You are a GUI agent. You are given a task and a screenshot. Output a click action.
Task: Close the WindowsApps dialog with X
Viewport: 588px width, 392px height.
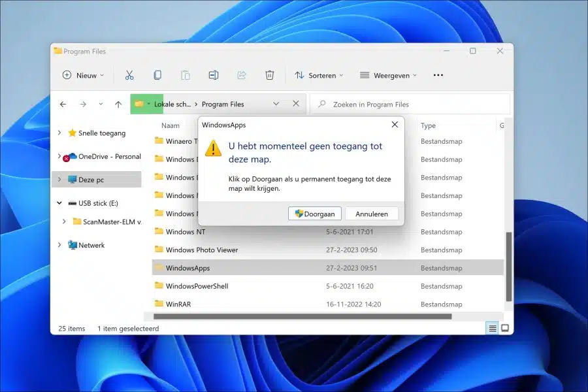pos(395,125)
